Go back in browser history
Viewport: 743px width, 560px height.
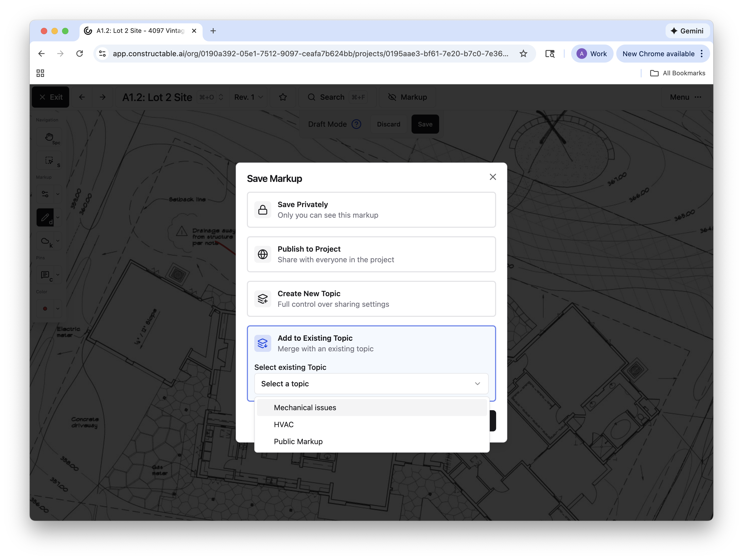click(41, 54)
